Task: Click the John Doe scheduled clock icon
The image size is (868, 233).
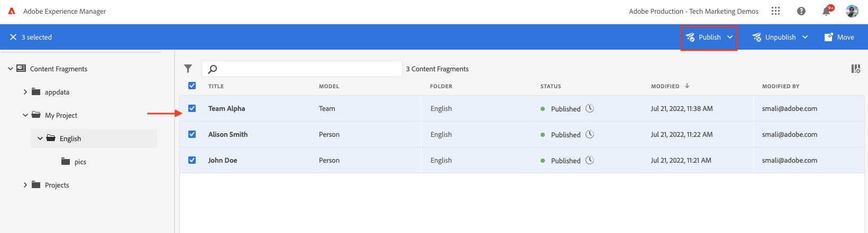Action: tap(590, 160)
